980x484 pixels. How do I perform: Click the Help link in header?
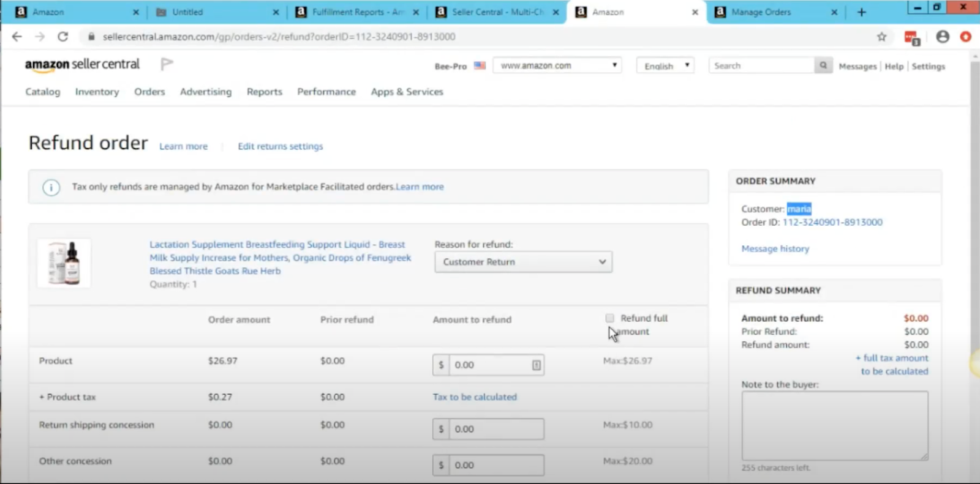point(894,66)
